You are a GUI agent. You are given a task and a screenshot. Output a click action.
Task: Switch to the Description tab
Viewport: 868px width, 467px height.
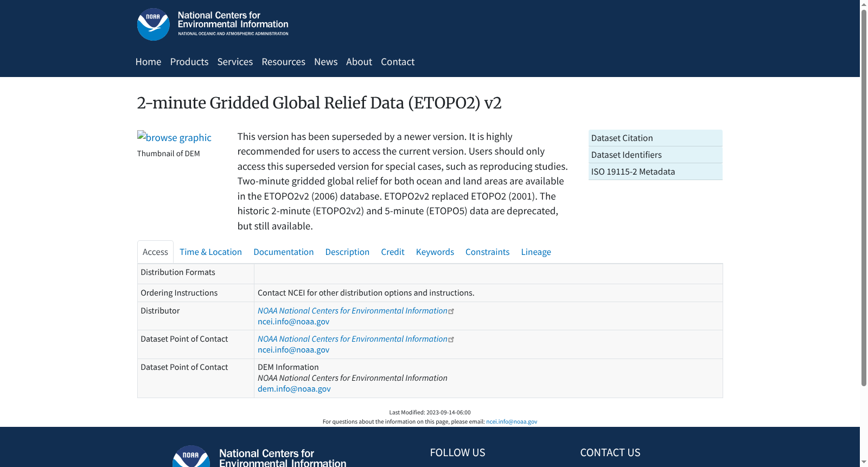pyautogui.click(x=347, y=252)
